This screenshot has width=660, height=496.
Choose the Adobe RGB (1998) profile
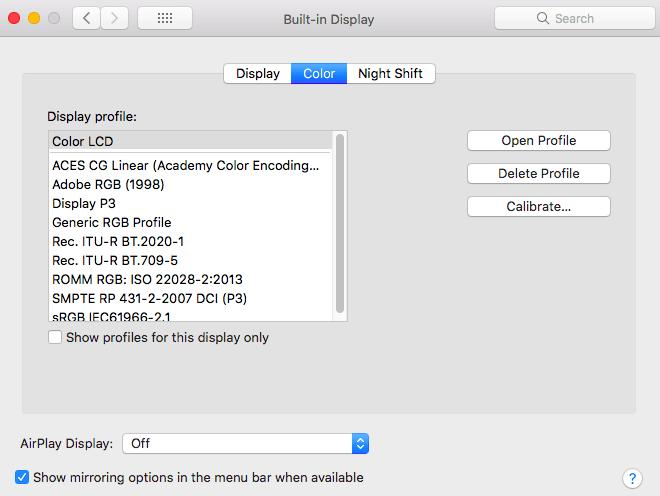(x=108, y=184)
